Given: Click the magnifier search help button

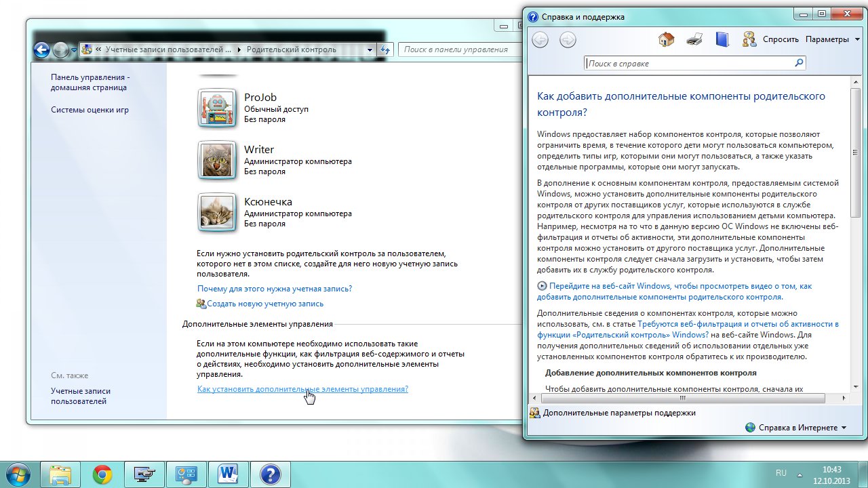Looking at the screenshot, I should click(799, 63).
